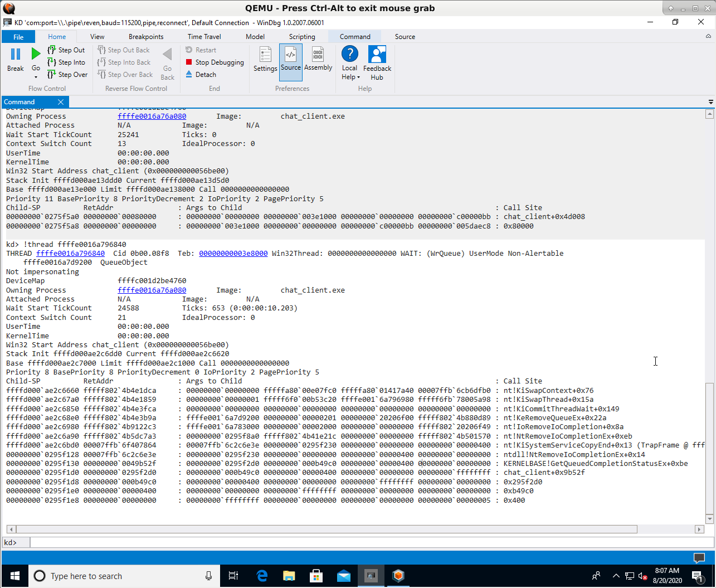Toggle the Assembly preference mode
Screen dimensions: 716x588
coord(318,60)
